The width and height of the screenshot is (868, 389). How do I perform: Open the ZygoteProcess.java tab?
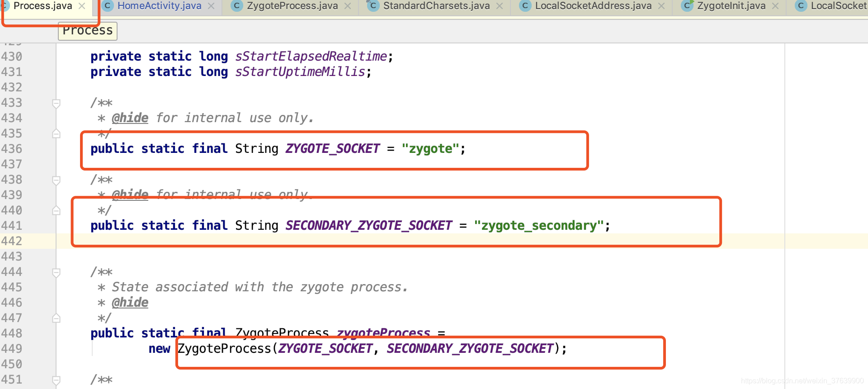click(x=292, y=6)
